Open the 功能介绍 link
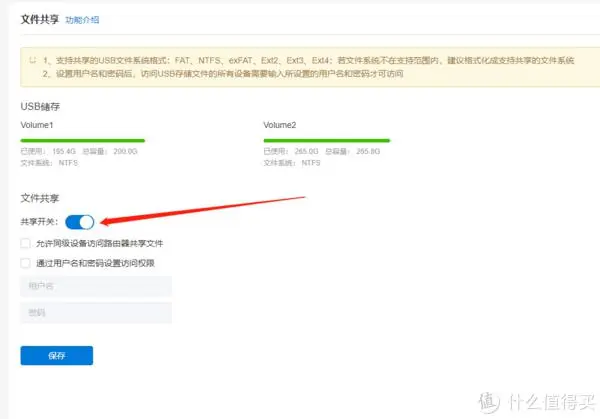600x419 pixels. pos(82,20)
